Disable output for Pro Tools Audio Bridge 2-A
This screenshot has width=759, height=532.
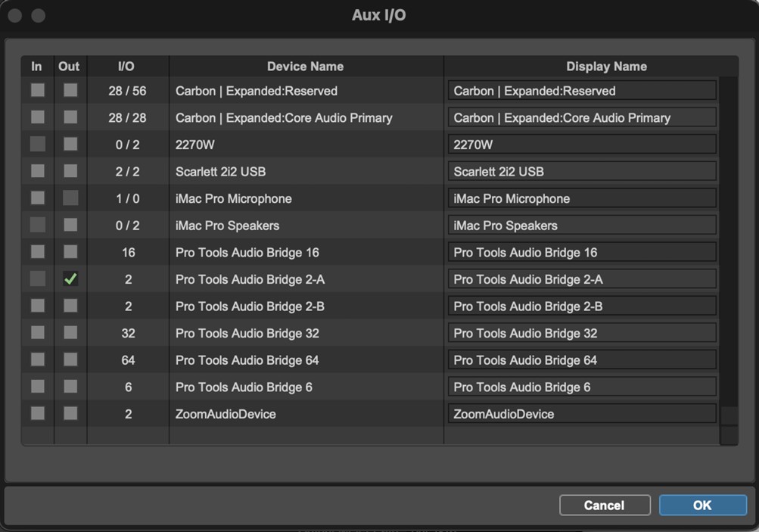69,278
